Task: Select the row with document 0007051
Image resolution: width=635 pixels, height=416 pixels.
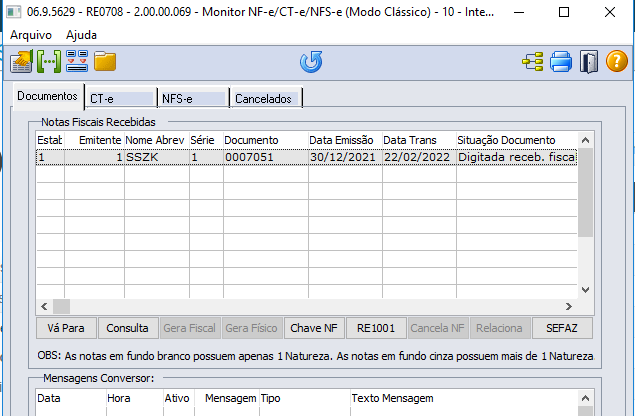Action: coord(250,157)
